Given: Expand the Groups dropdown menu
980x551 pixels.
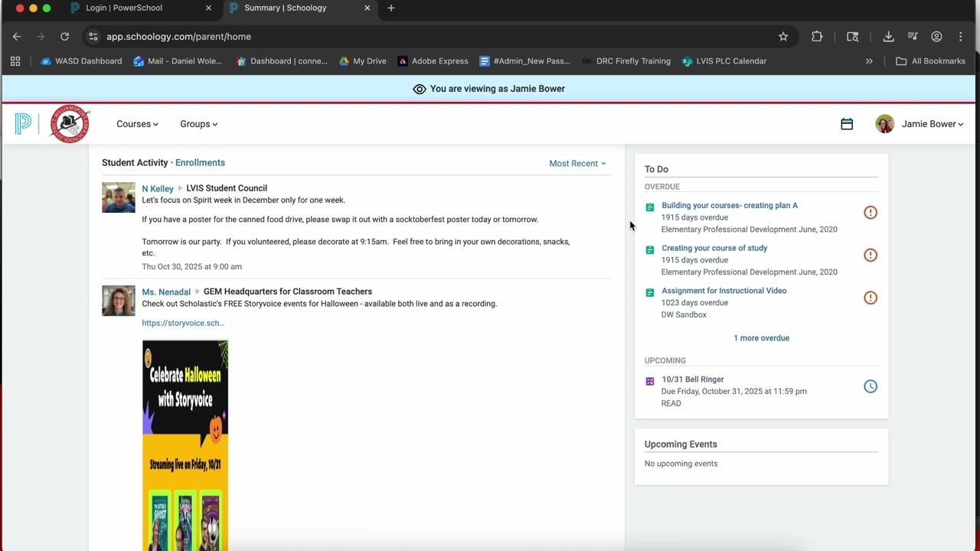Looking at the screenshot, I should point(199,124).
